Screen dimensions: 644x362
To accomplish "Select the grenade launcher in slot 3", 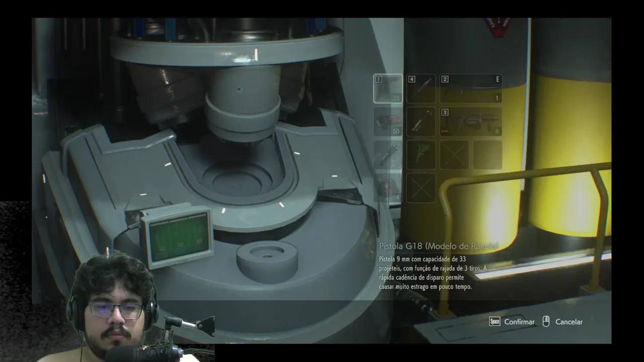I will pyautogui.click(x=471, y=122).
